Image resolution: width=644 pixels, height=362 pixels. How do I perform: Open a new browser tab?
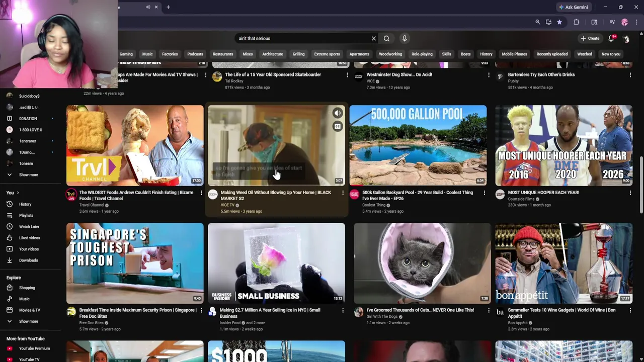168,7
